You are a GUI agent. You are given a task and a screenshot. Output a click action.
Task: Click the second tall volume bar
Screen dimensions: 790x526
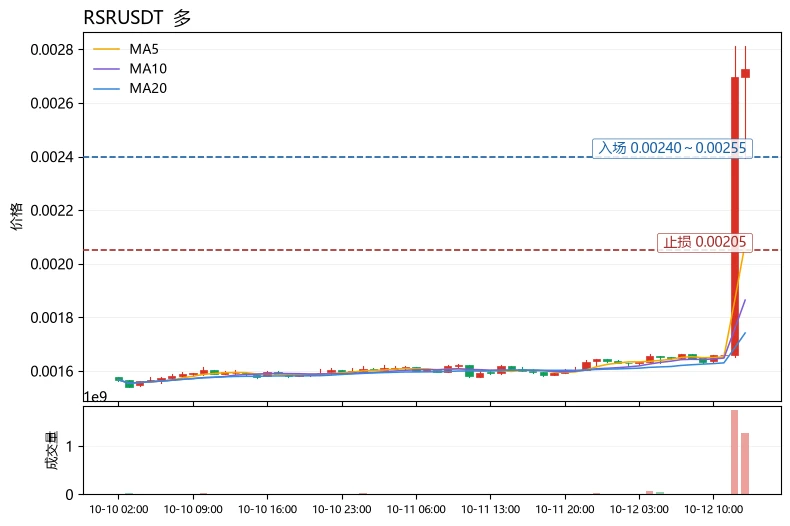point(745,464)
